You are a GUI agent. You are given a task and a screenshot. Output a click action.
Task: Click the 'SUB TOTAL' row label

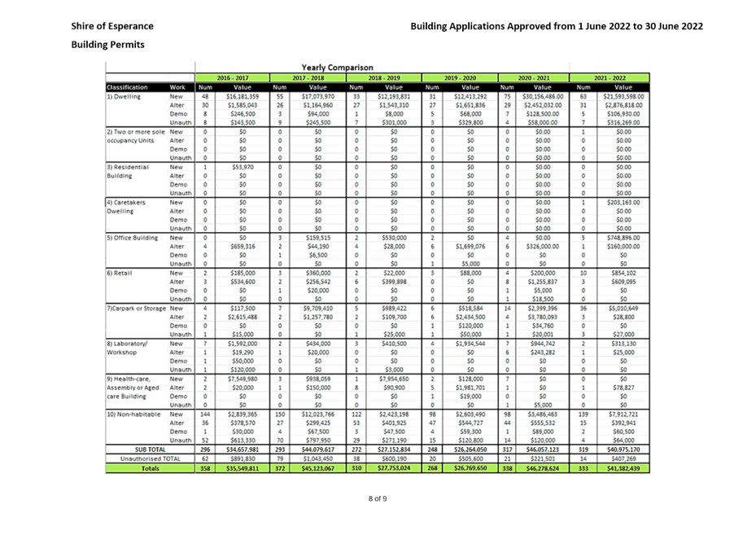pos(150,449)
